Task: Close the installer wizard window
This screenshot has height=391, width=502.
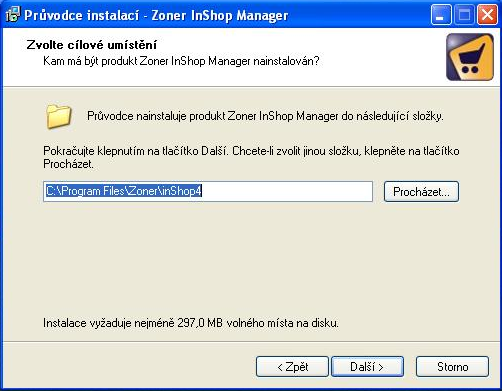Action: pos(487,15)
